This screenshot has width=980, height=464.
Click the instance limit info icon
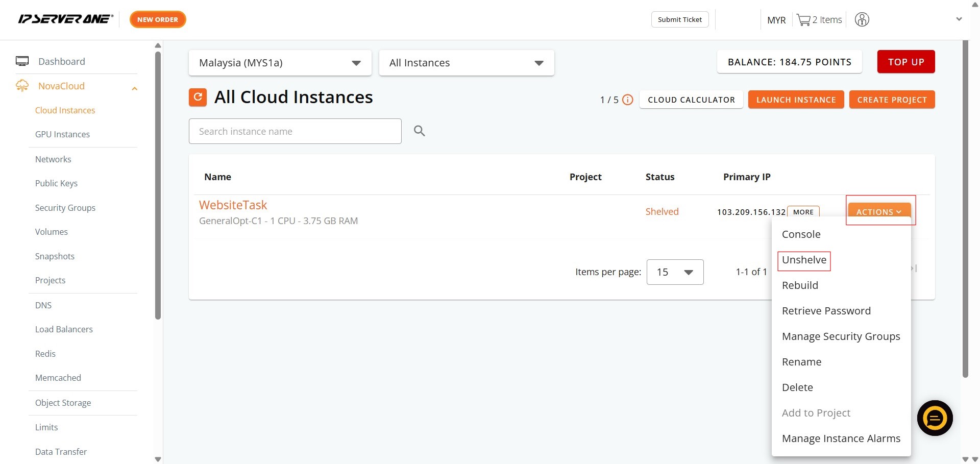point(628,100)
